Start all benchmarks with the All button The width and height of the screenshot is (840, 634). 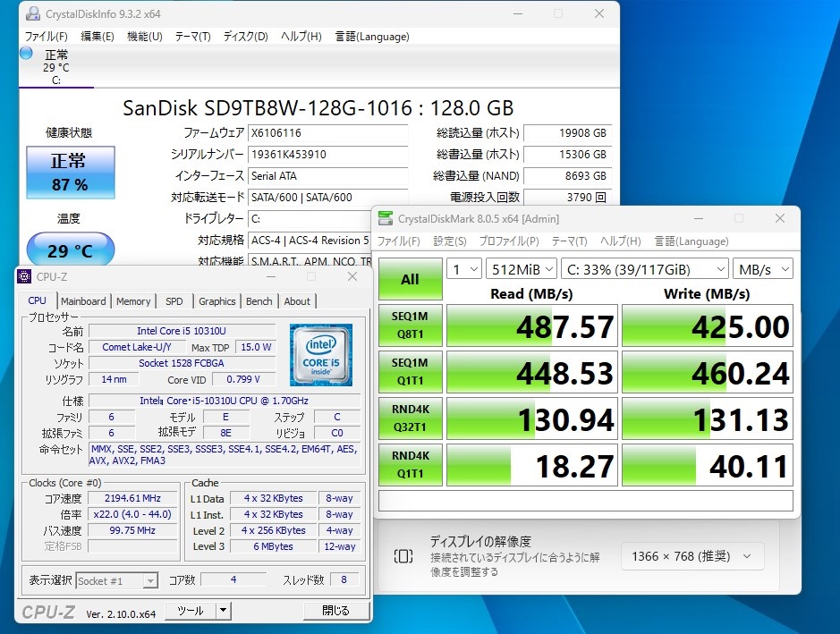pos(411,279)
